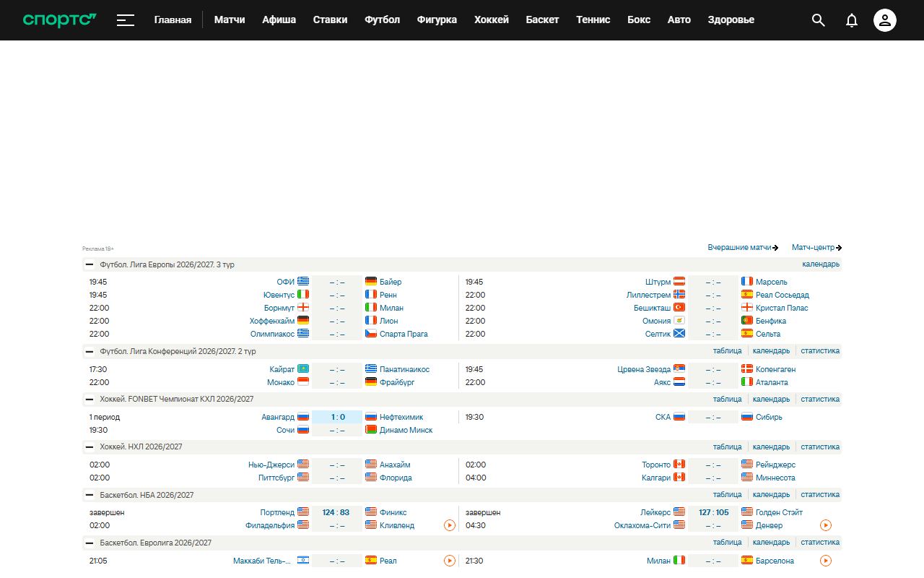This screenshot has width=924, height=578.
Task: Open the Портленд 124 : 83 score
Action: coord(336,512)
